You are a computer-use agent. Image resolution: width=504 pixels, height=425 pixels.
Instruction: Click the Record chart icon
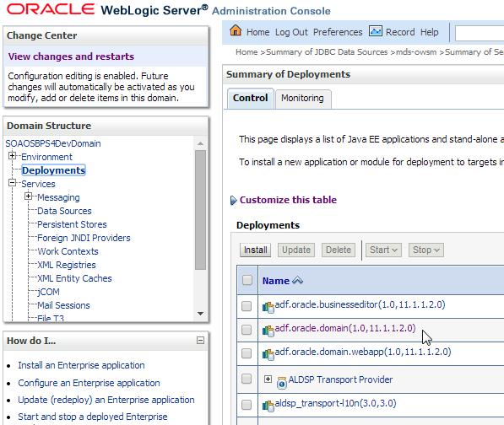pos(376,31)
